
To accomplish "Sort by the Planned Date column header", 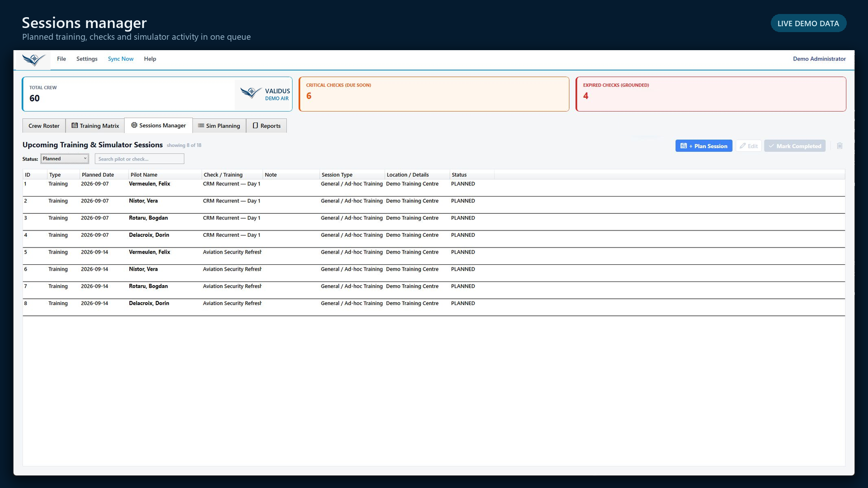I will coord(104,175).
